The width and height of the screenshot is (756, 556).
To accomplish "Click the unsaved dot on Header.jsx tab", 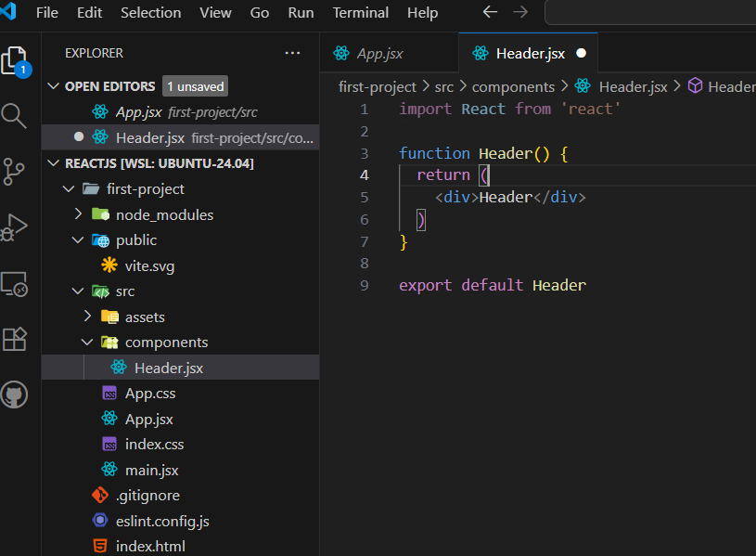I will [581, 54].
